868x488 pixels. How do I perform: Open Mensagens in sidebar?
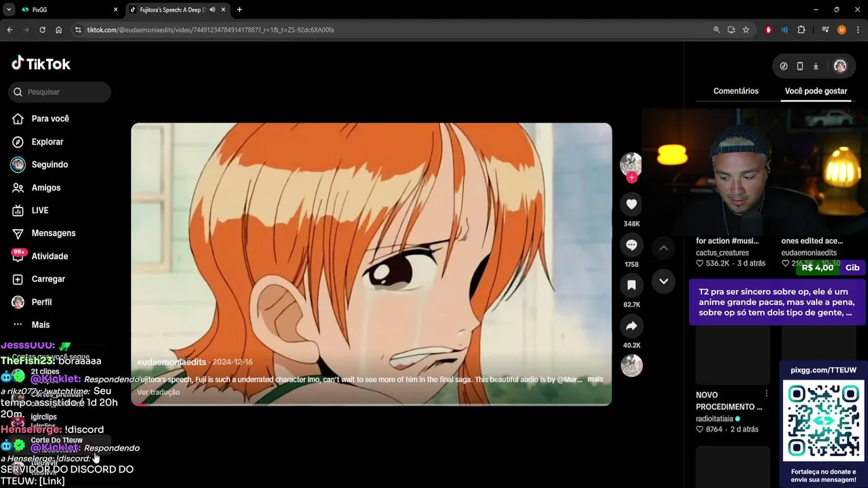pos(53,233)
